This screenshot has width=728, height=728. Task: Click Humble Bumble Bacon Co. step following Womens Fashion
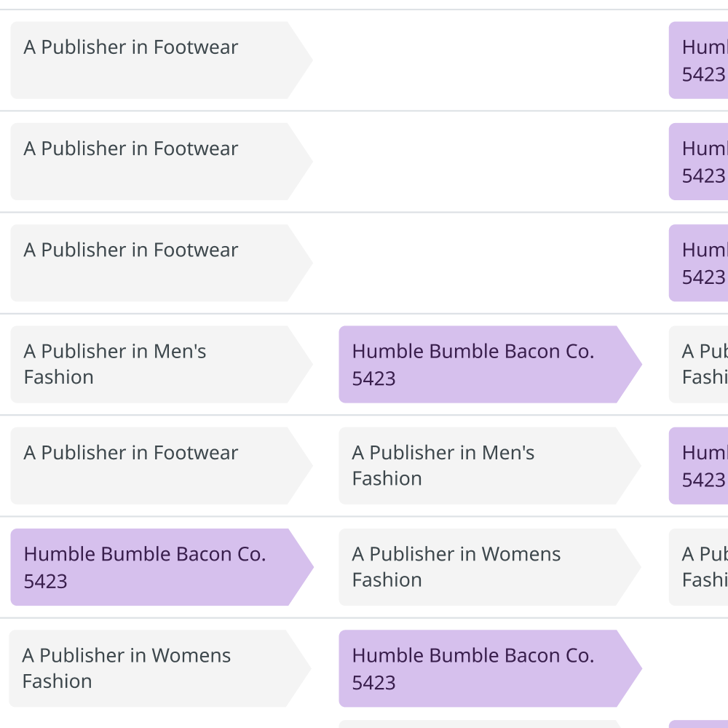pos(480,668)
